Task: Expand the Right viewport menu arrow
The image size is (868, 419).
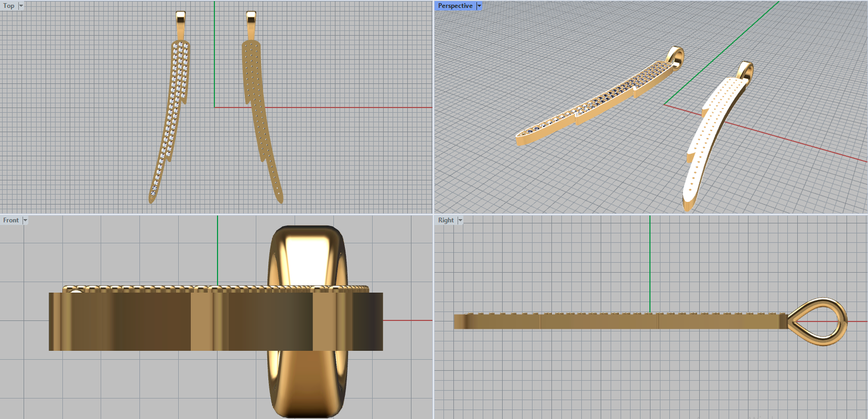Action: tap(460, 220)
